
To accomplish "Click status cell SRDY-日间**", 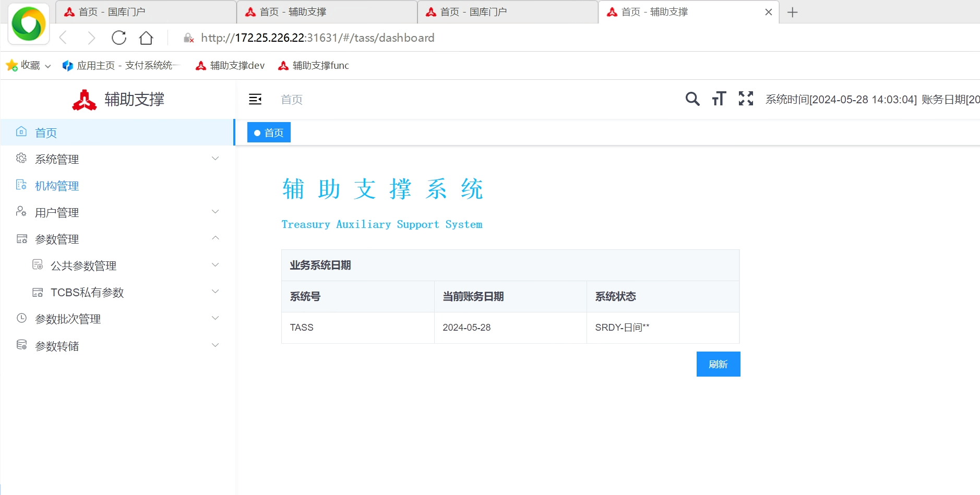I will [663, 328].
